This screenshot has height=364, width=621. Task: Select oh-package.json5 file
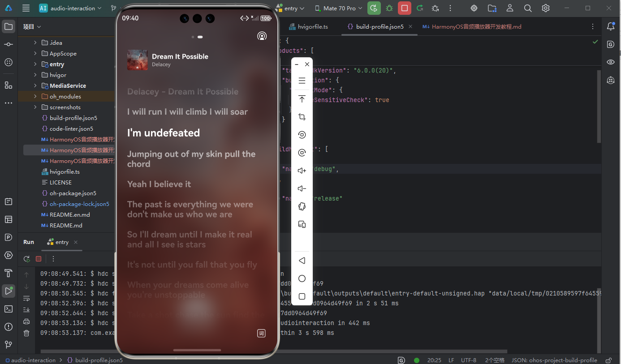(69, 193)
